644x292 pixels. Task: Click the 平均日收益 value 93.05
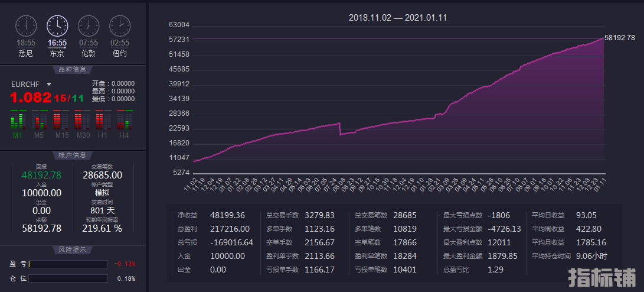point(587,215)
